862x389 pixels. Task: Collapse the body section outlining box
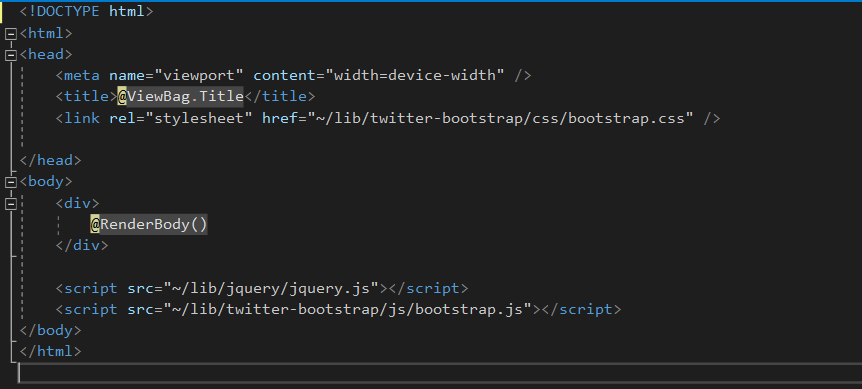[10, 182]
